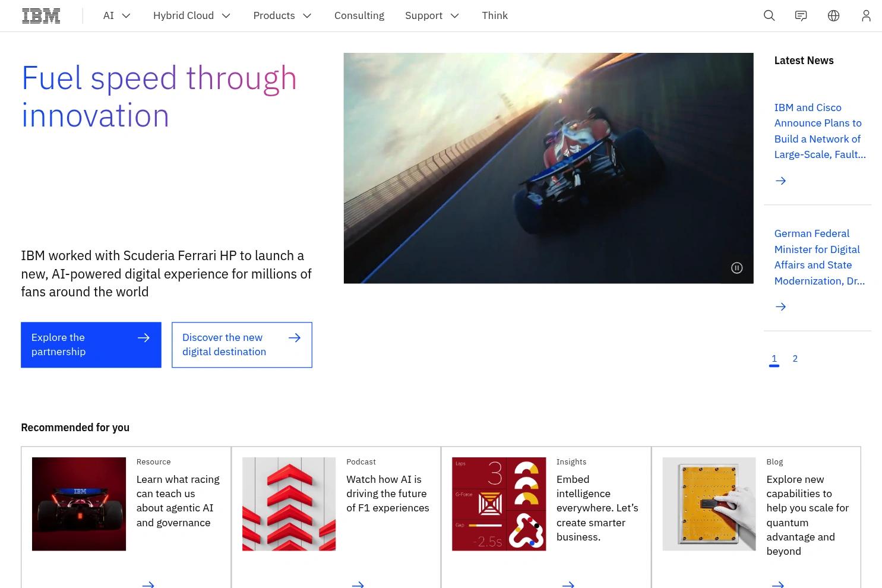Click the Recommended for you heading
Viewport: 882px width, 588px height.
coord(75,428)
